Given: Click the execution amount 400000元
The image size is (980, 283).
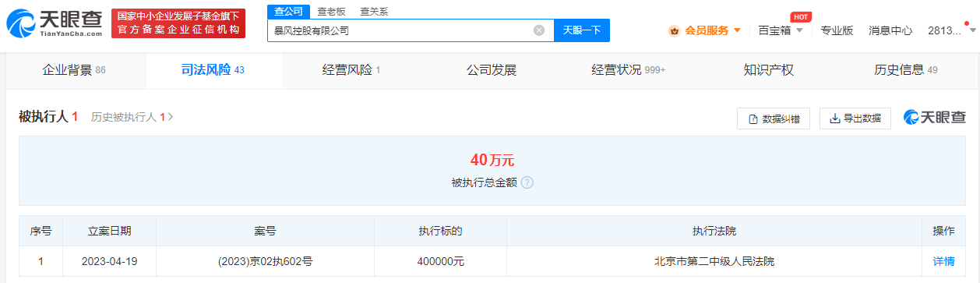Looking at the screenshot, I should coord(441,262).
